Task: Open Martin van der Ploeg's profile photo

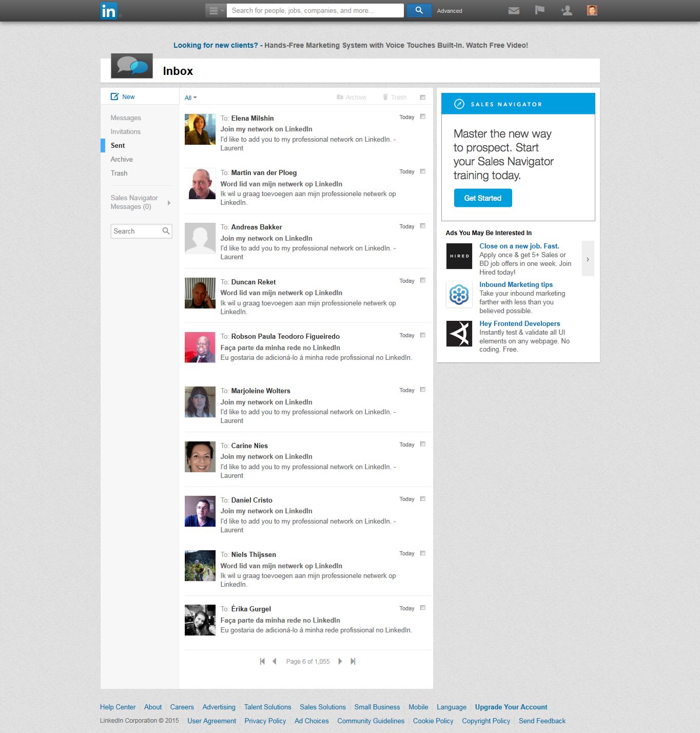Action: click(200, 184)
